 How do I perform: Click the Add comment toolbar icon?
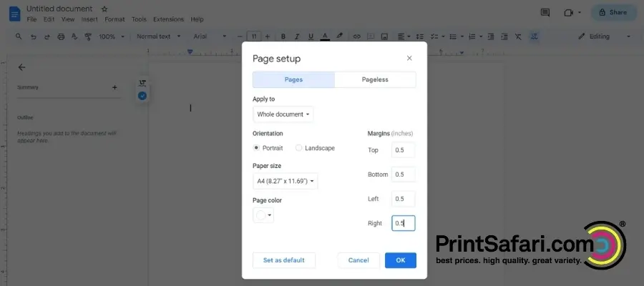(x=371, y=36)
